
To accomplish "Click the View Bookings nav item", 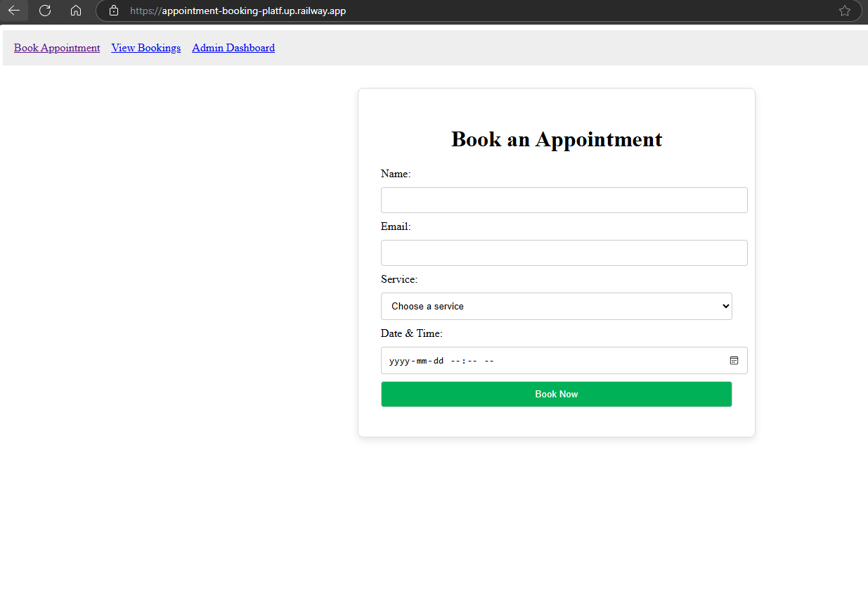I will pyautogui.click(x=145, y=47).
